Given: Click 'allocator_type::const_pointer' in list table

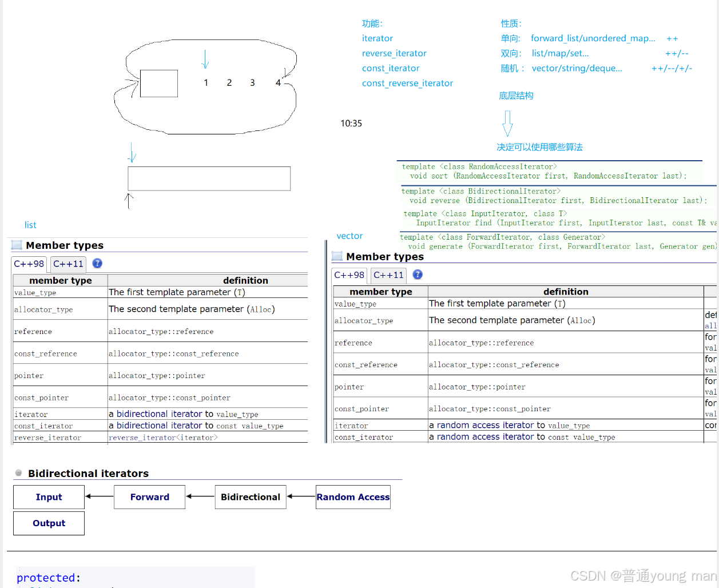Looking at the screenshot, I should point(169,398).
